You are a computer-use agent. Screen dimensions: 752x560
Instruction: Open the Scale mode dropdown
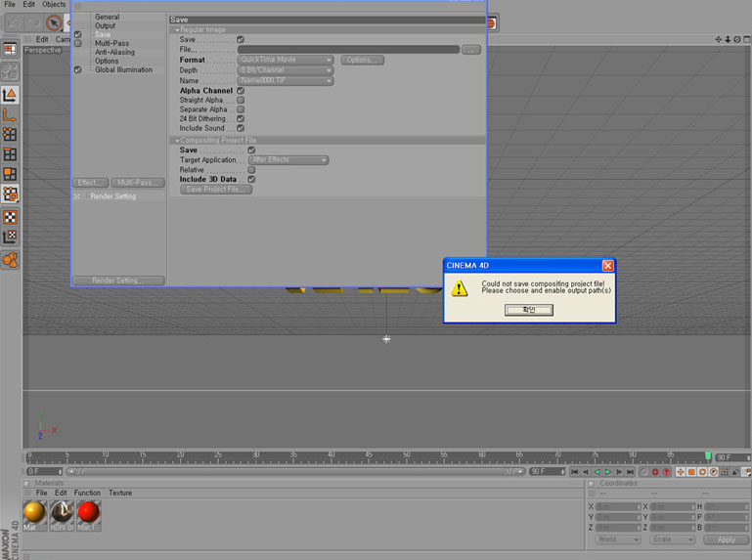click(673, 539)
